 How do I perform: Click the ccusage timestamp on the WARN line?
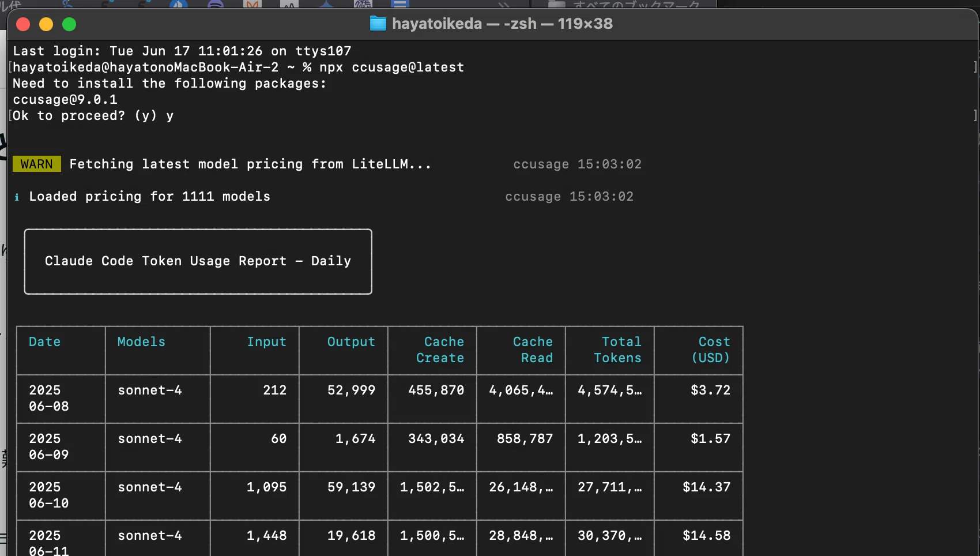(578, 164)
